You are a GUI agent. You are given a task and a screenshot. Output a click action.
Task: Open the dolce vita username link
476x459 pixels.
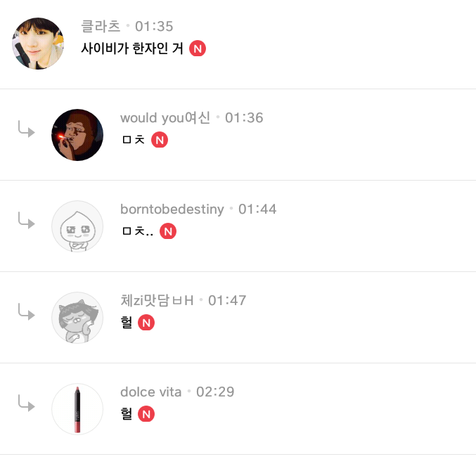151,392
